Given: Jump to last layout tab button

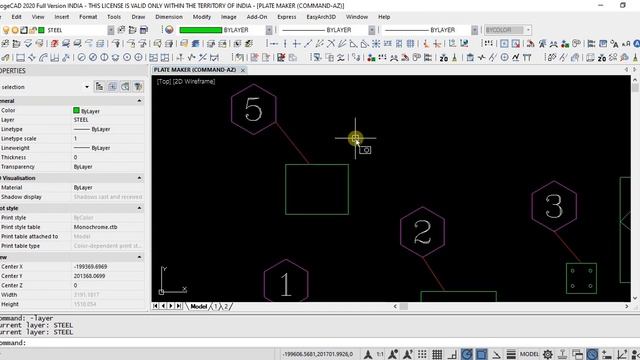Looking at the screenshot, I should pos(179,306).
